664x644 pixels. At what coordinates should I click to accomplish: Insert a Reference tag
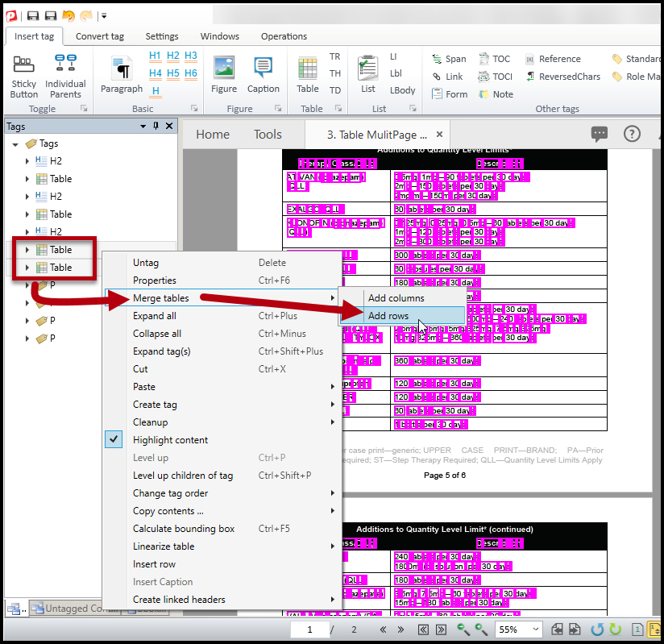(x=553, y=59)
